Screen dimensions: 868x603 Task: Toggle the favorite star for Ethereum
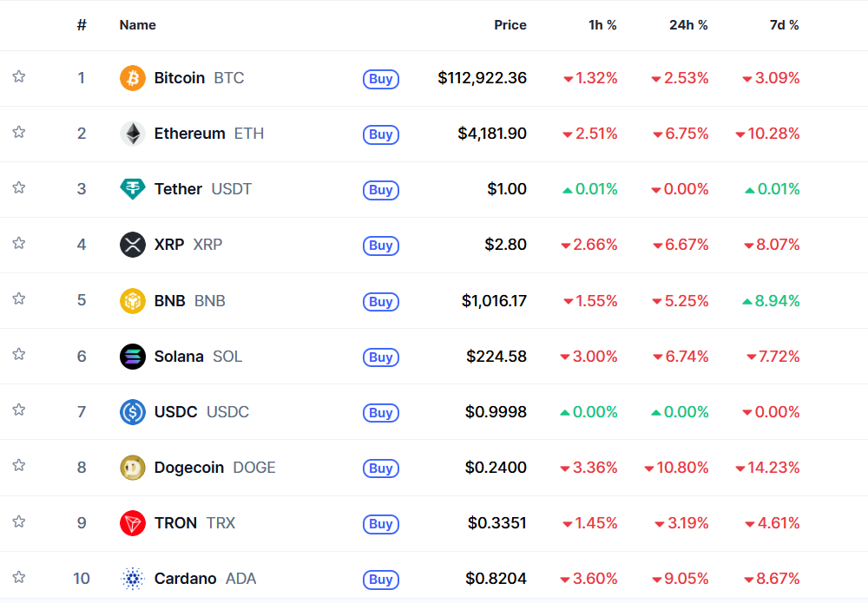[18, 132]
